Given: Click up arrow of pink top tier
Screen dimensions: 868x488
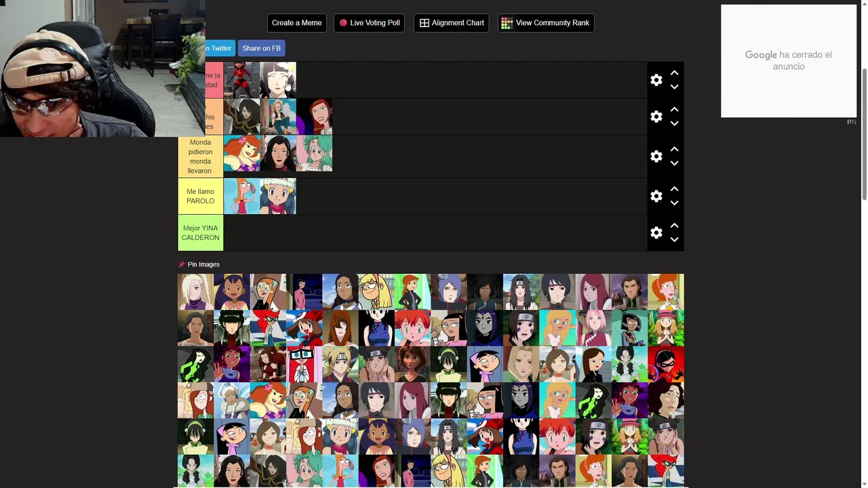Looking at the screenshot, I should tap(674, 73).
